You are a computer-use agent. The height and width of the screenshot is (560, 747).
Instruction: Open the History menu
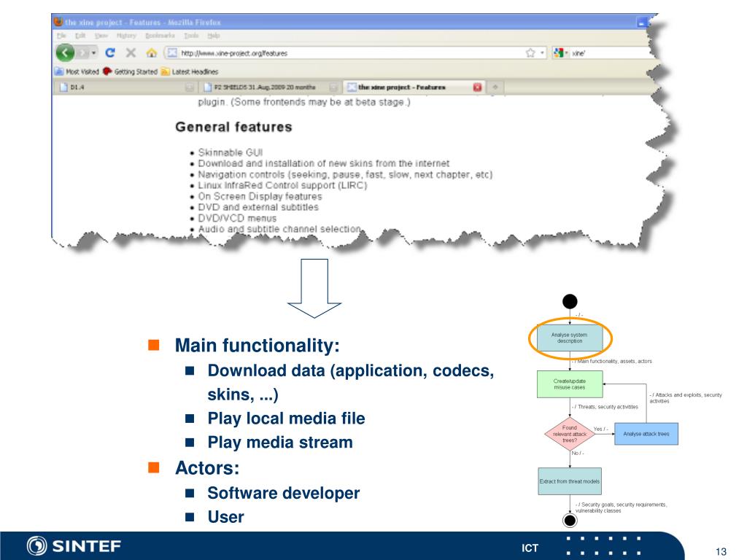(126, 36)
